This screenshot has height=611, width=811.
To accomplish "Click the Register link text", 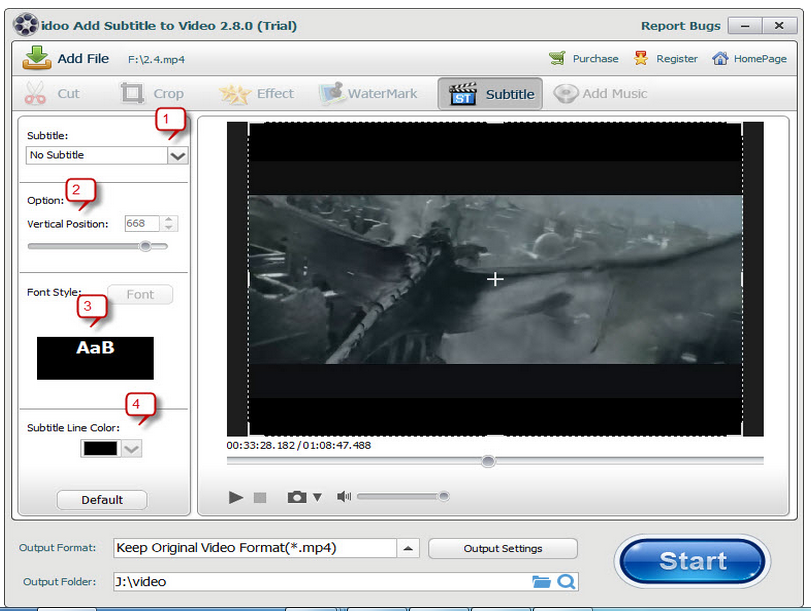I will coord(677,58).
